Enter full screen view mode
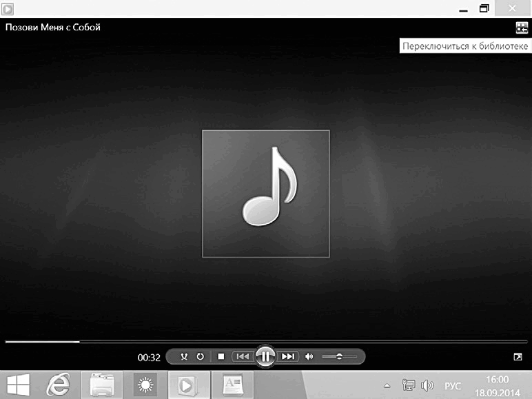 518,357
